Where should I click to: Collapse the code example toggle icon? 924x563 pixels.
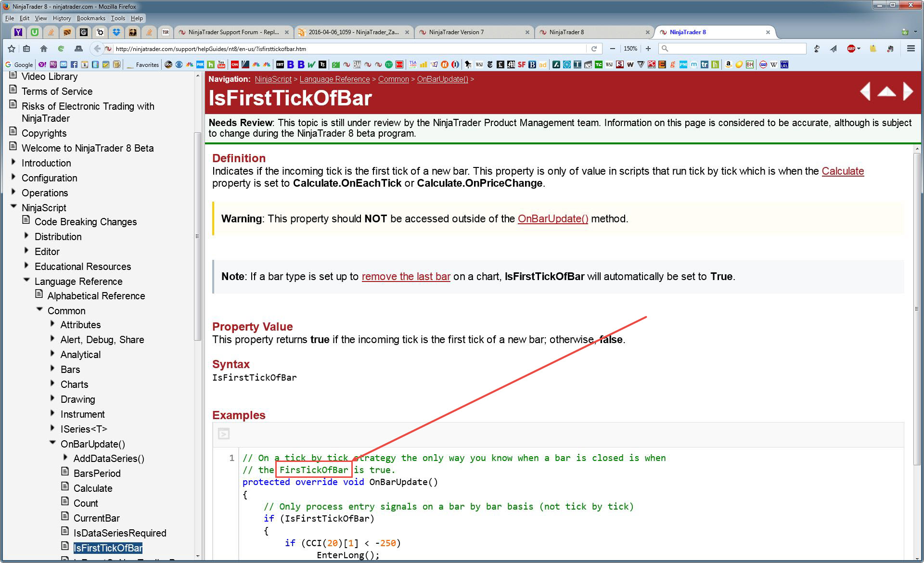click(x=223, y=434)
